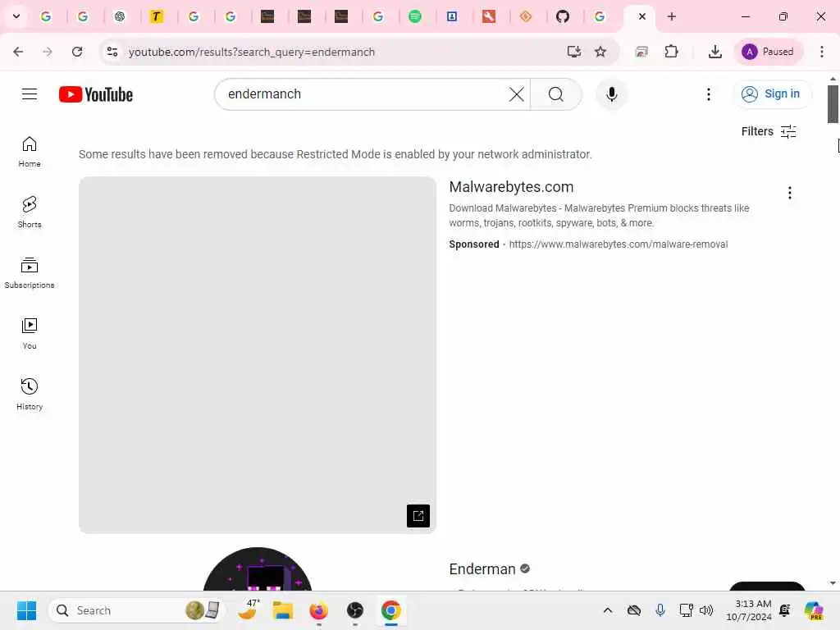The width and height of the screenshot is (840, 630).
Task: Switch to the GitHub tab
Action: pyautogui.click(x=563, y=16)
